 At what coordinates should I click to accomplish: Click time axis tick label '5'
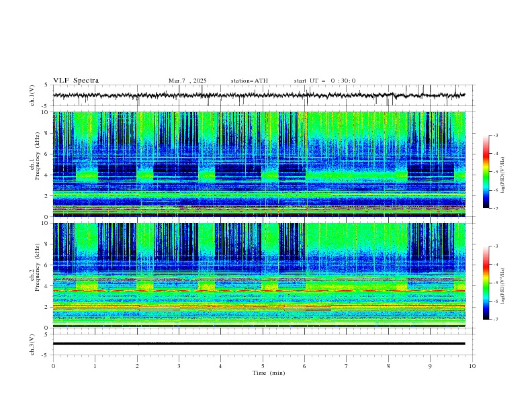coord(263,366)
